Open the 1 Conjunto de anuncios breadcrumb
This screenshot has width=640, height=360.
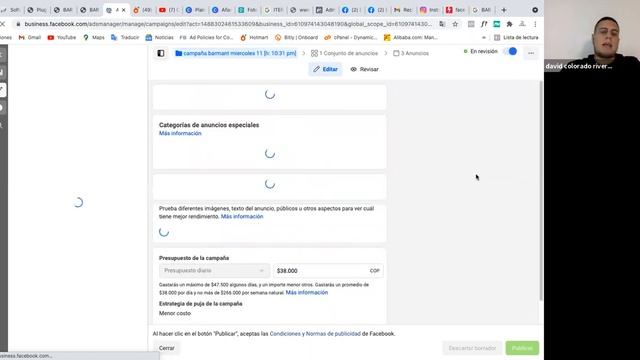click(x=344, y=53)
